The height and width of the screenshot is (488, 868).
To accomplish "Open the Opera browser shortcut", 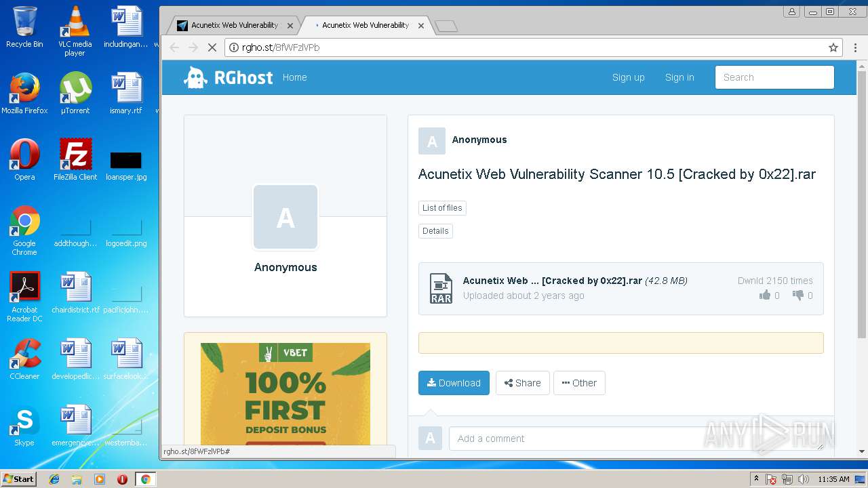I will point(24,160).
